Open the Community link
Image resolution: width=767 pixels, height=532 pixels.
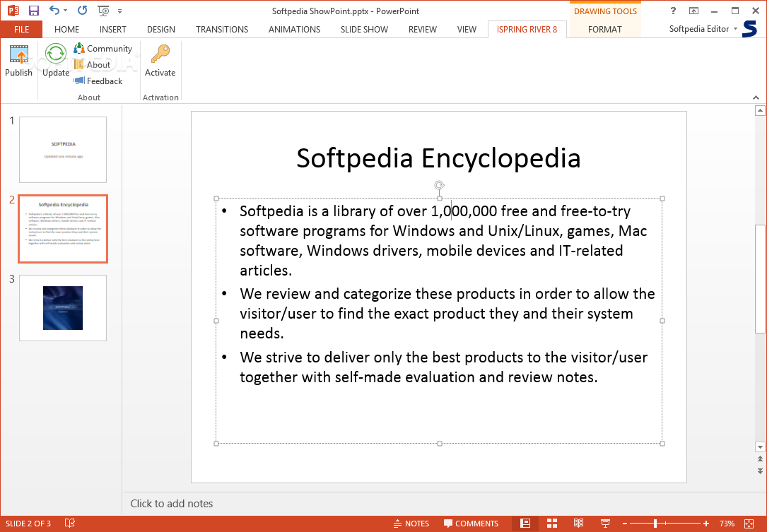(103, 49)
